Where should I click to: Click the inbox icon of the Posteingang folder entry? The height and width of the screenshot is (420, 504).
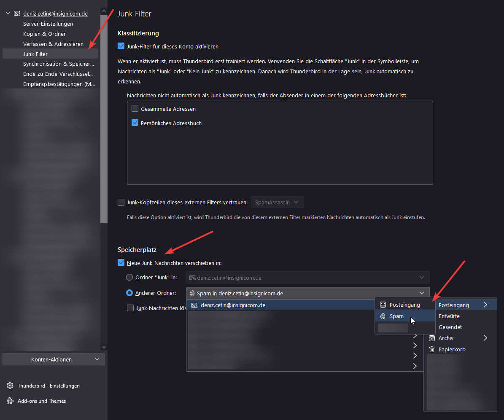(x=383, y=305)
